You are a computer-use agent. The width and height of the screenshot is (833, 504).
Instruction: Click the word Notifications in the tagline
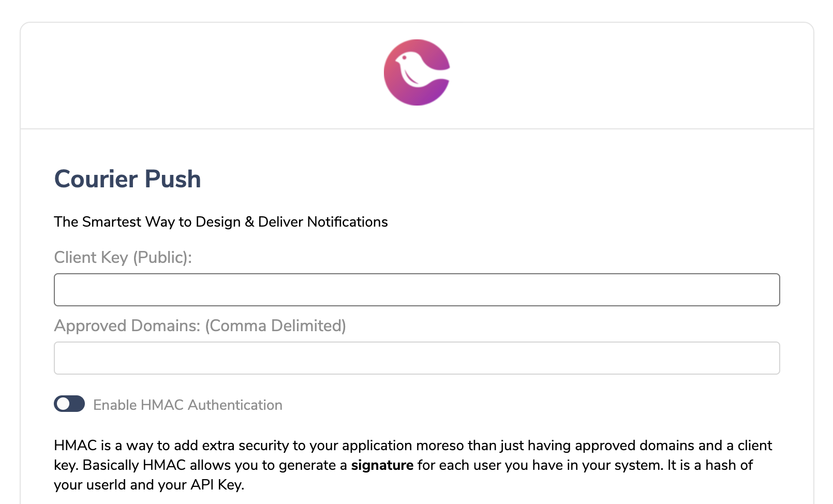coord(348,221)
